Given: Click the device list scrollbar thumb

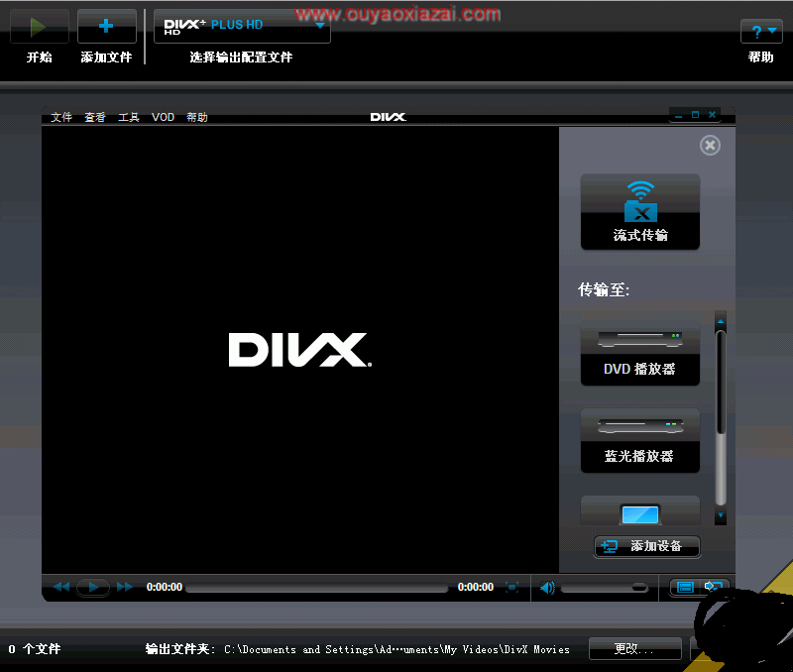Looking at the screenshot, I should (x=721, y=384).
